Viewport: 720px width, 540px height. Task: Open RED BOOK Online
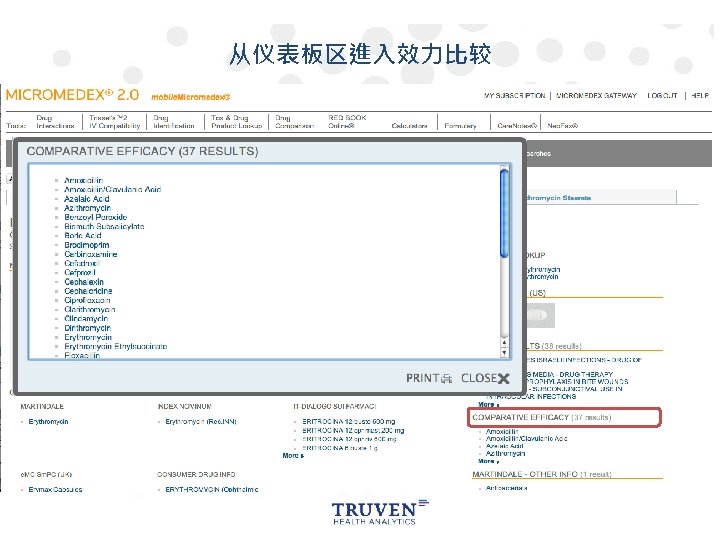click(347, 122)
